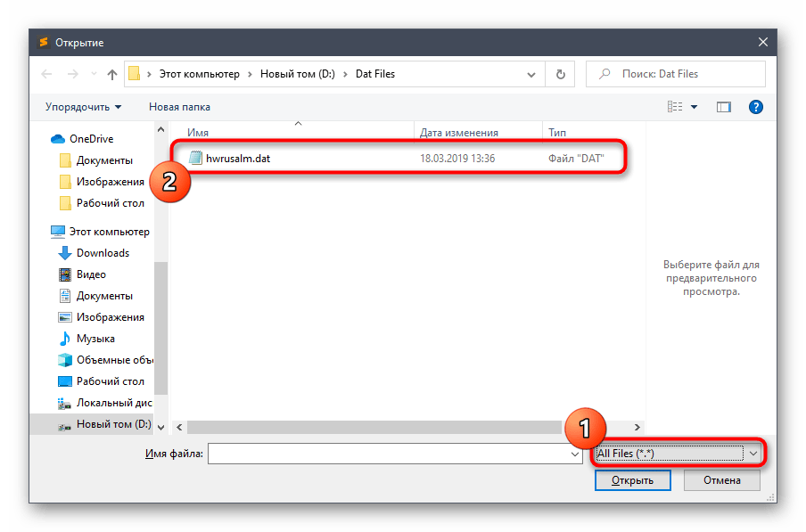Screen dimensions: 806x532
Task: Select the OneDrive cloud icon
Action: point(59,139)
